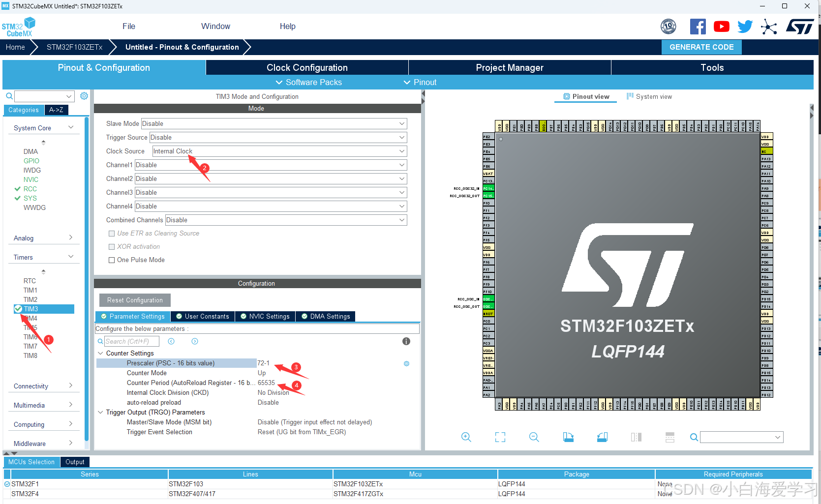Expand the Connectivity category
Image resolution: width=821 pixels, height=504 pixels.
point(71,385)
